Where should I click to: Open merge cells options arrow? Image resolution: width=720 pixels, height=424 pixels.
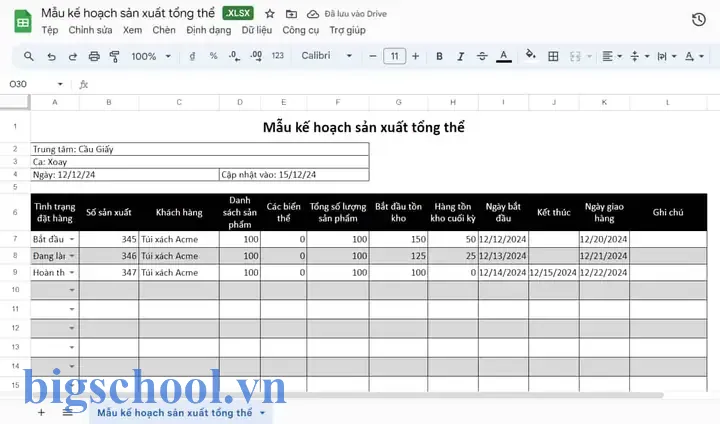[x=589, y=57]
